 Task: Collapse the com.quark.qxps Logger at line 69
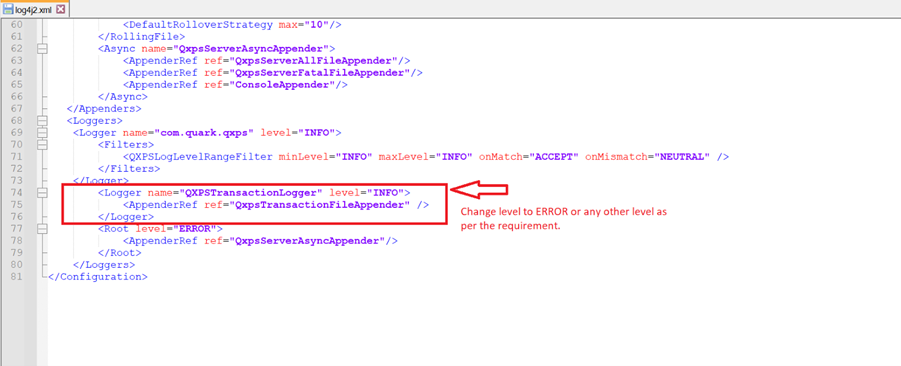click(42, 133)
